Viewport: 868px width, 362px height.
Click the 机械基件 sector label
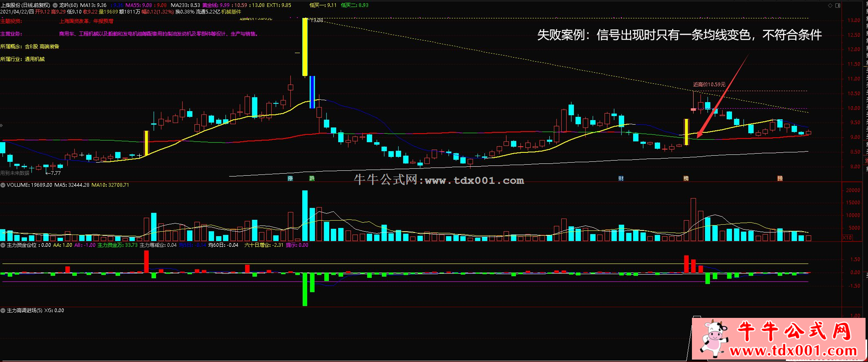pyautogui.click(x=231, y=12)
